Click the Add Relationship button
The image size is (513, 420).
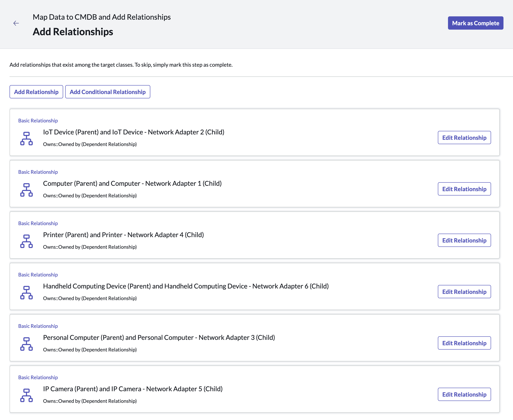(36, 92)
